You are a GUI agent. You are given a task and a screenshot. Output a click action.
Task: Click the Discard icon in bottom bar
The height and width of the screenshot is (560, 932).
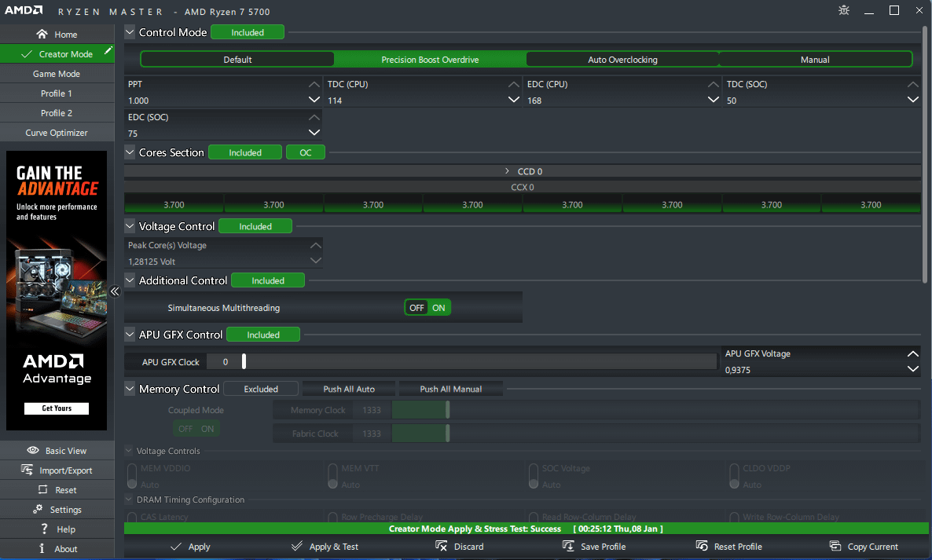point(442,547)
